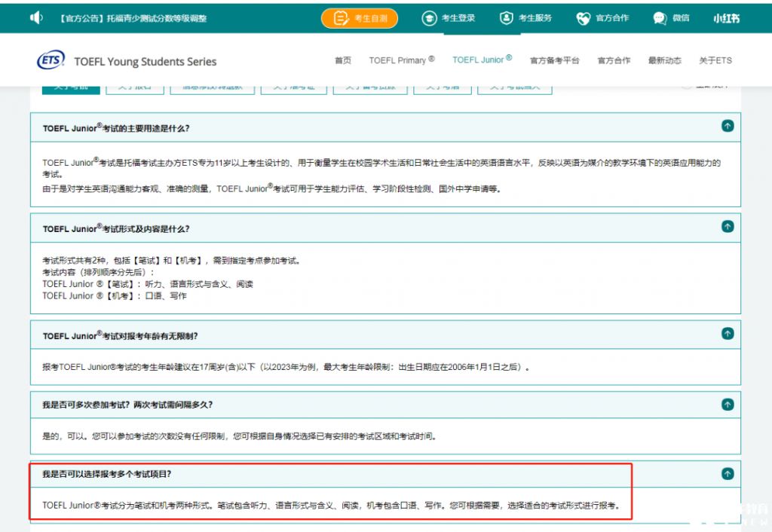Click the line 考试形式共有2种，包括【笔试】和【机考】
Screen dimensions: 772x532
tap(171, 261)
